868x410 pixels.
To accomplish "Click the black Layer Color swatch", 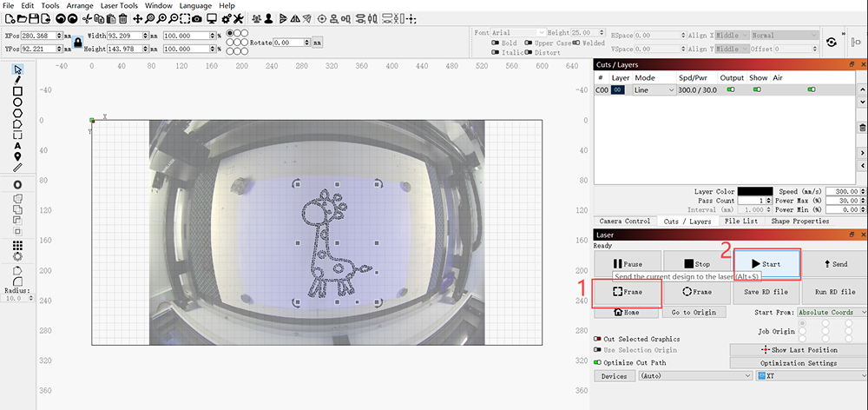I will pos(754,191).
